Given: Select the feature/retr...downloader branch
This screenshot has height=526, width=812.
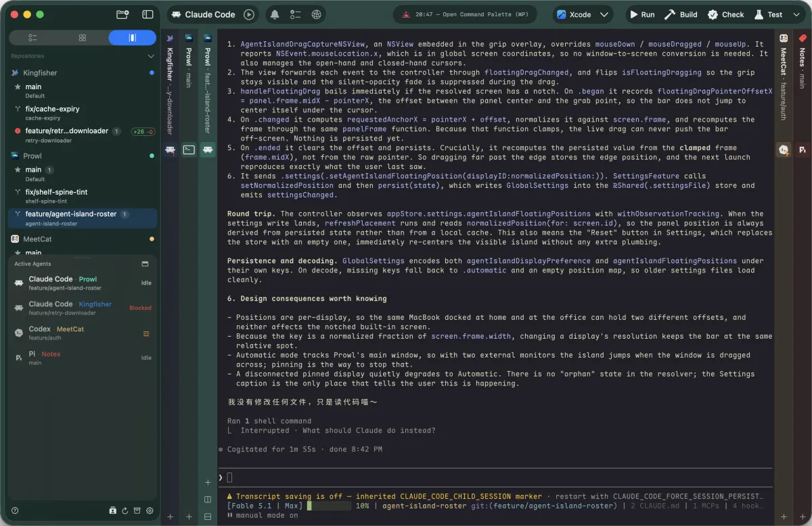Looking at the screenshot, I should [x=83, y=135].
